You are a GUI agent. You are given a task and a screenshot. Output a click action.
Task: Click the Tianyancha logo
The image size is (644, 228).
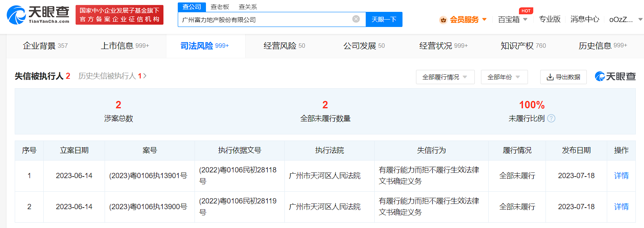pos(38,15)
